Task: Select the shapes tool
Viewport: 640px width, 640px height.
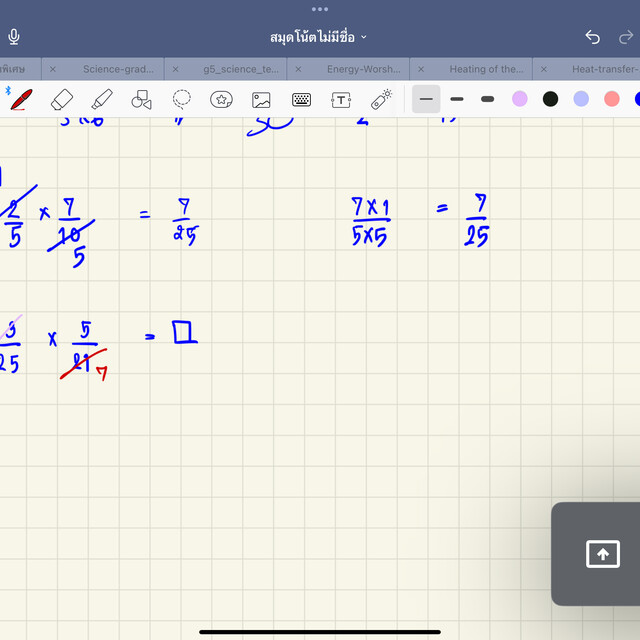Action: (x=142, y=100)
